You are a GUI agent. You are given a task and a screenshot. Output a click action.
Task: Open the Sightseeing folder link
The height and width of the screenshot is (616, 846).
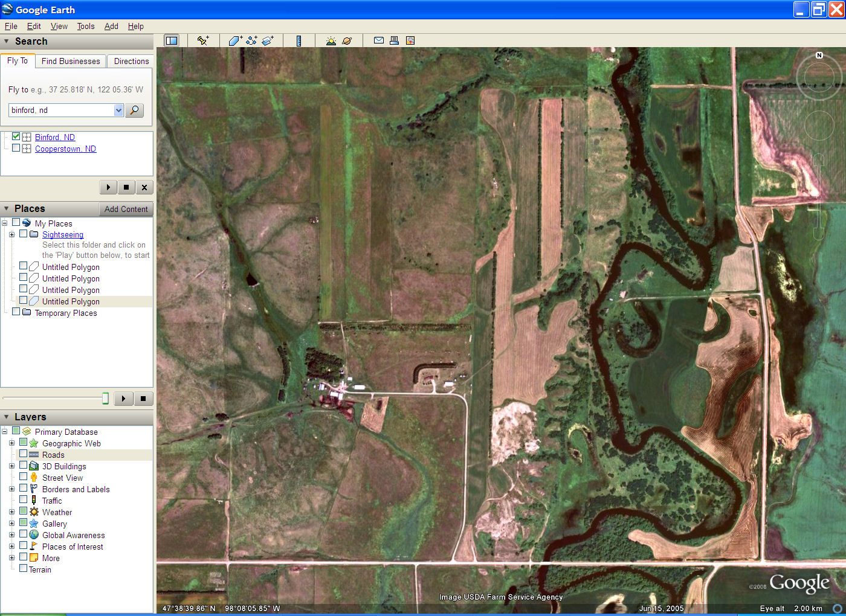(63, 234)
